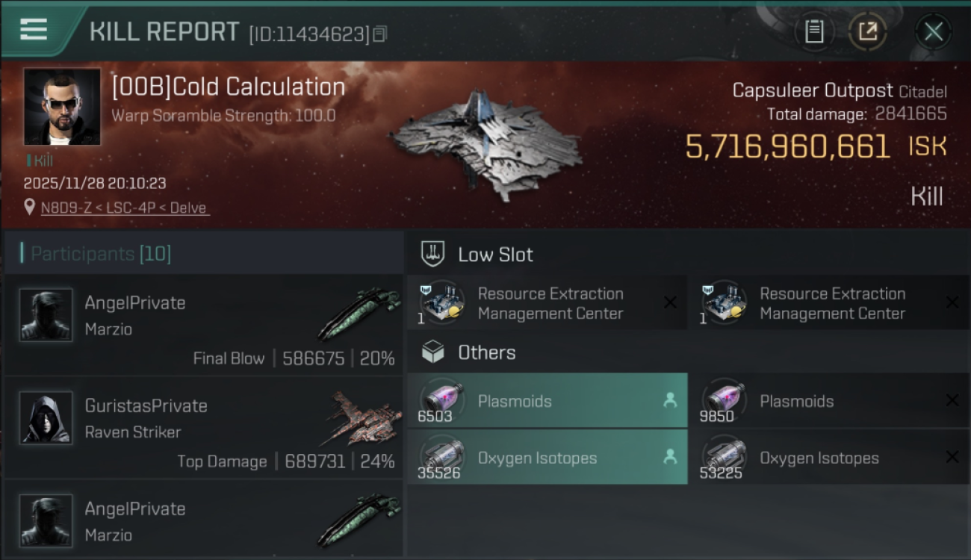Open the Final Blow AngelPrivate participant entry

tap(203, 325)
